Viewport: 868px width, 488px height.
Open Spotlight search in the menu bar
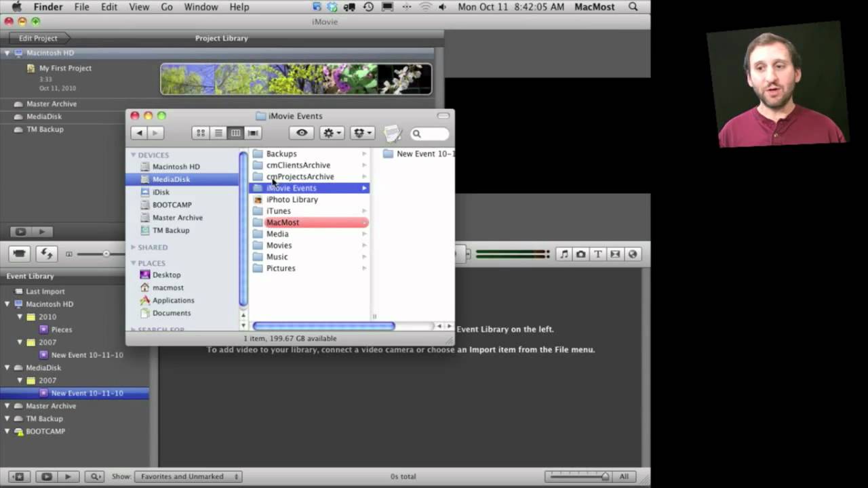coord(633,7)
